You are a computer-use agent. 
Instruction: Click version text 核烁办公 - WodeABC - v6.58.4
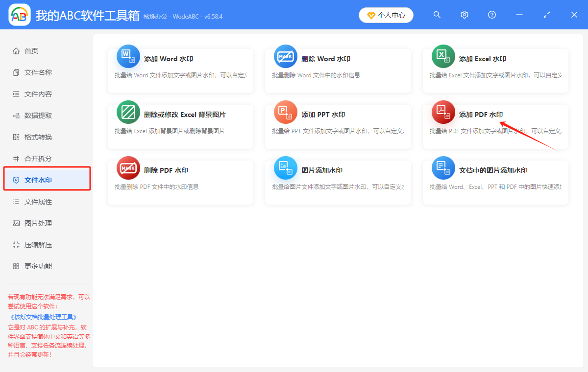pos(183,16)
